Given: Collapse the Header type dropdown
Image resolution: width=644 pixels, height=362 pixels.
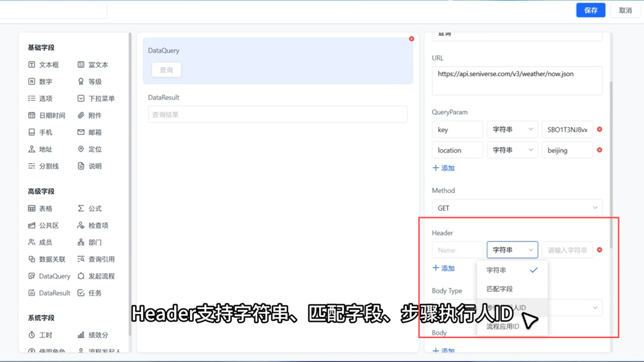Looking at the screenshot, I should 512,250.
